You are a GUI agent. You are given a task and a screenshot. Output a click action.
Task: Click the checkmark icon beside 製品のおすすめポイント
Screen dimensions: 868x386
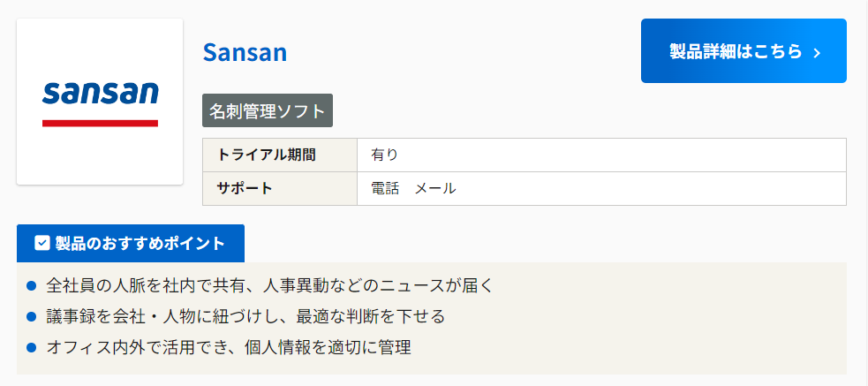pos(42,244)
